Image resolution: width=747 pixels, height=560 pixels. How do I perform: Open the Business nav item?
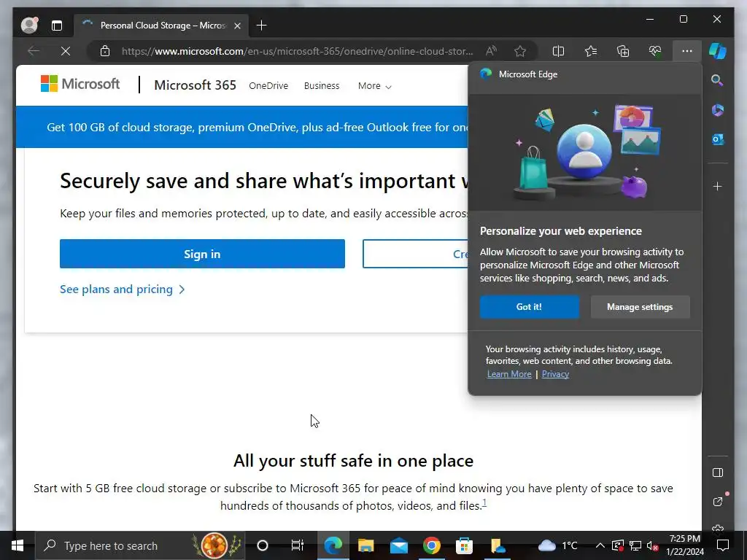322,86
